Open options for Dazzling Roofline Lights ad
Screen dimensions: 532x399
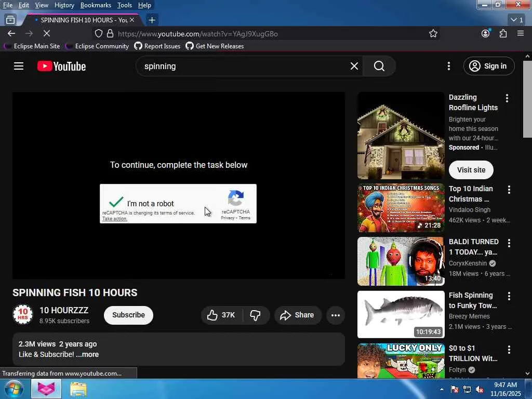coord(507,98)
